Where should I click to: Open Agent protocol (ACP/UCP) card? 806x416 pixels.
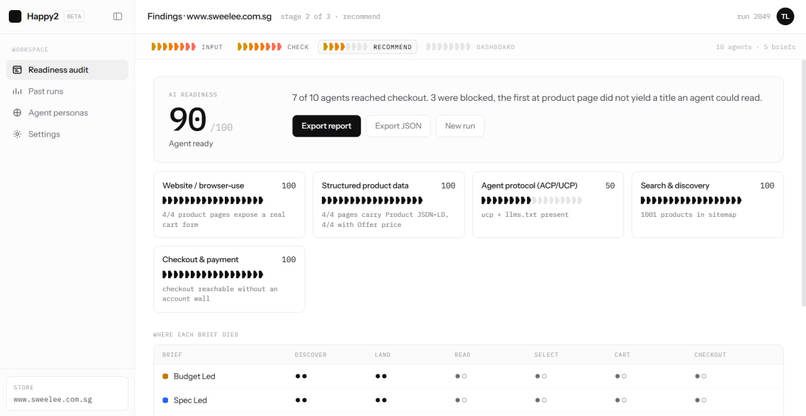[x=548, y=205]
